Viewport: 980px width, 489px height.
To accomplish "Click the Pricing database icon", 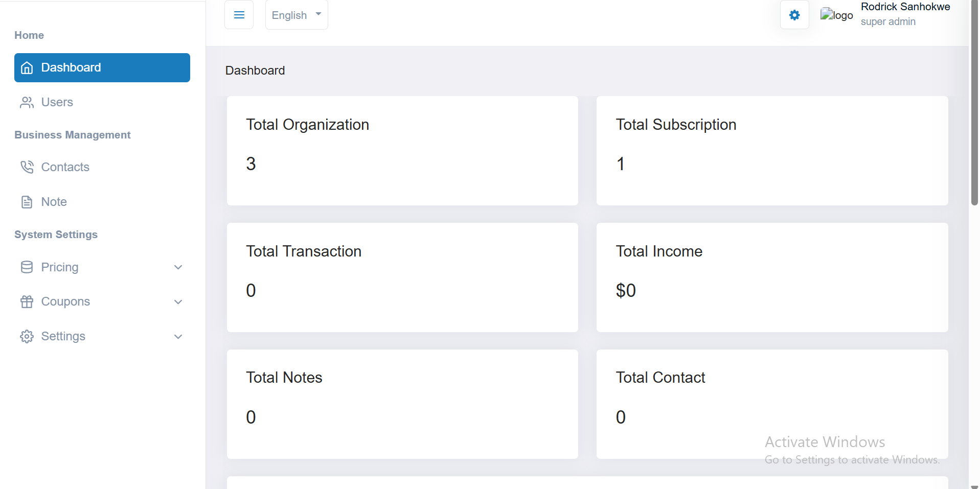I will click(27, 267).
